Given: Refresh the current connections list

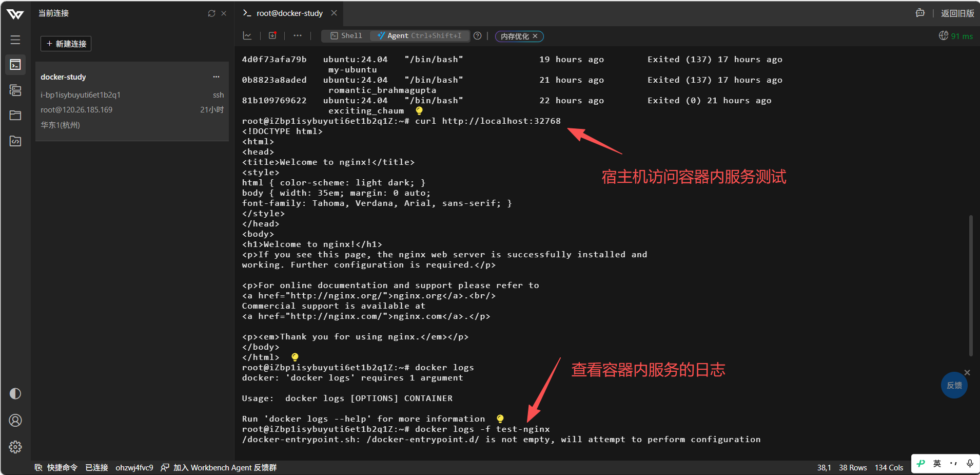Looking at the screenshot, I should [x=211, y=13].
